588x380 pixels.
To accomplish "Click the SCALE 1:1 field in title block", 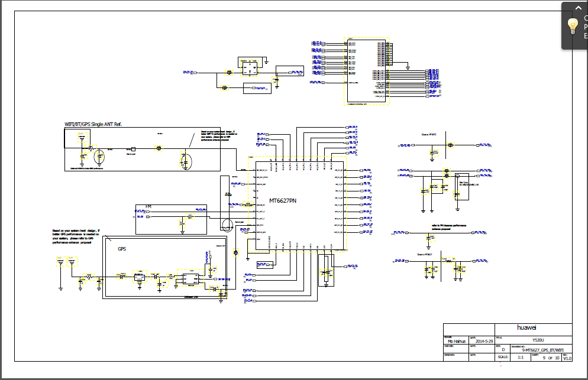I will [521, 358].
